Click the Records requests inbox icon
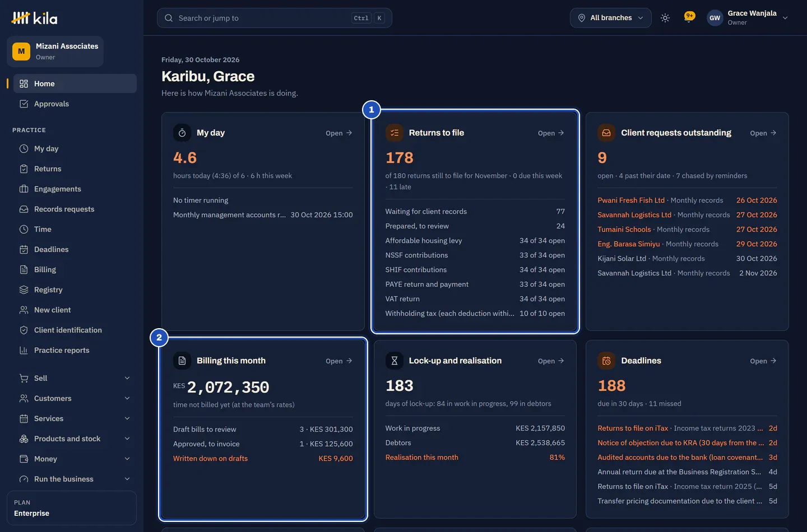 coord(24,209)
